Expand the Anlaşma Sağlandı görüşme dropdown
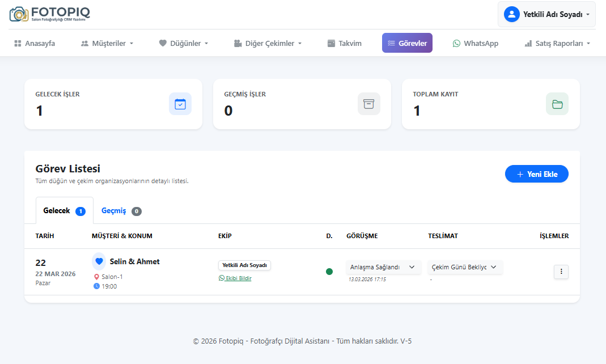Viewport: 606px width, 364px height. (383, 267)
